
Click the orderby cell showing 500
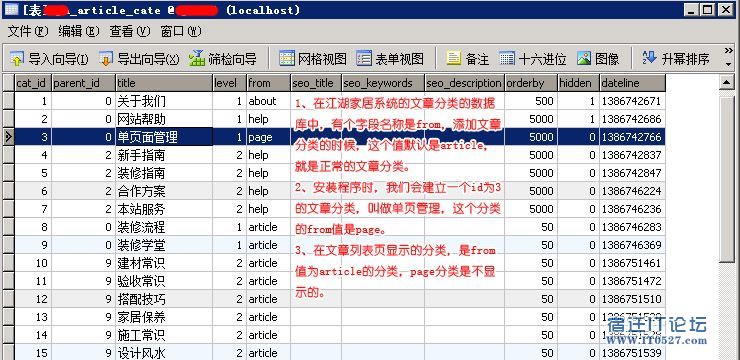coord(531,101)
